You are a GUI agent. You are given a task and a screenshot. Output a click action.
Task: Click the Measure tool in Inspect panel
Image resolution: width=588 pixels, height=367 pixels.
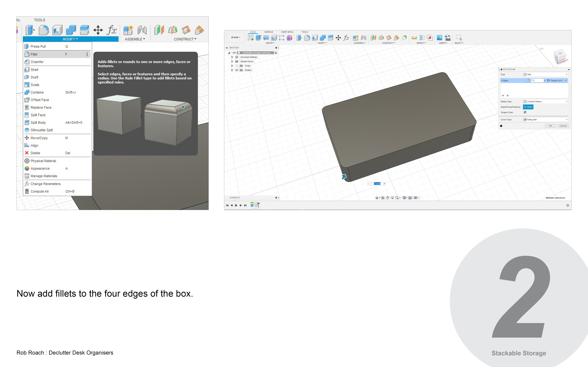pos(414,38)
